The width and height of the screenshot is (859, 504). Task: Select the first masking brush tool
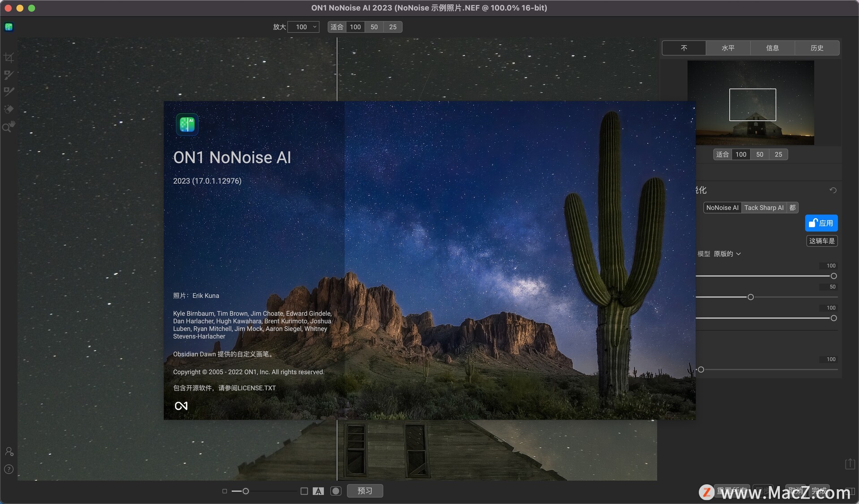(9, 75)
